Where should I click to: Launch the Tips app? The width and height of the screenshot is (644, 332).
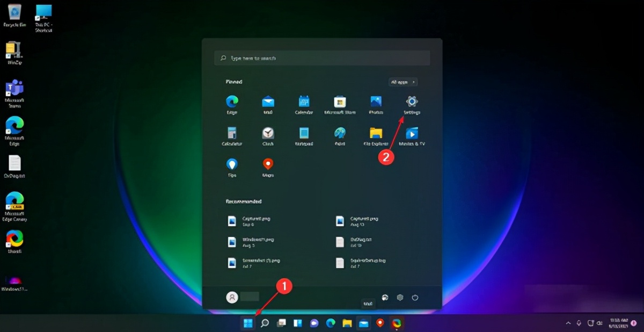[x=232, y=167]
